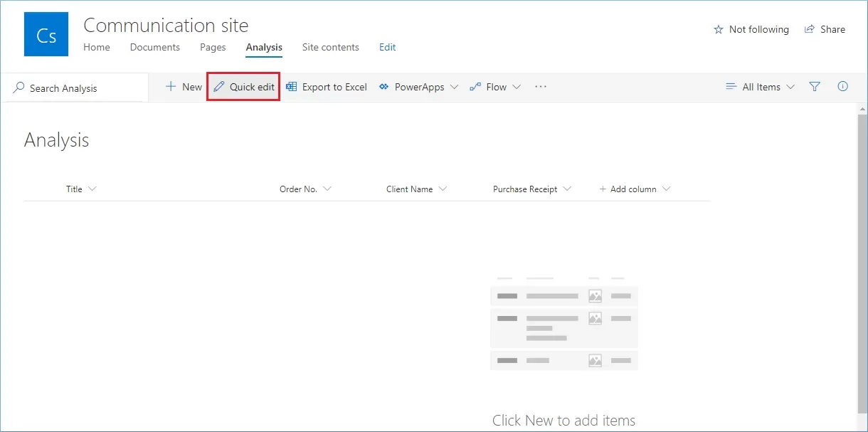Viewport: 868px width, 432px height.
Task: Click the Share icon at top right
Action: [x=810, y=29]
